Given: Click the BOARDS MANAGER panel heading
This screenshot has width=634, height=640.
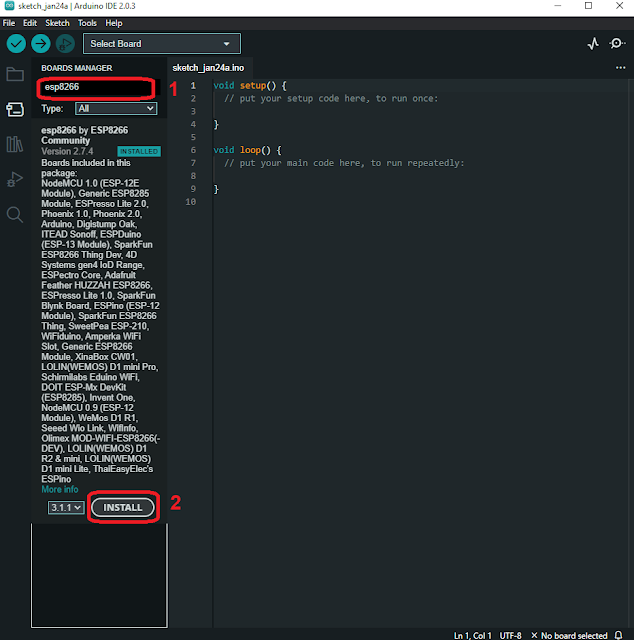Looking at the screenshot, I should 77,68.
